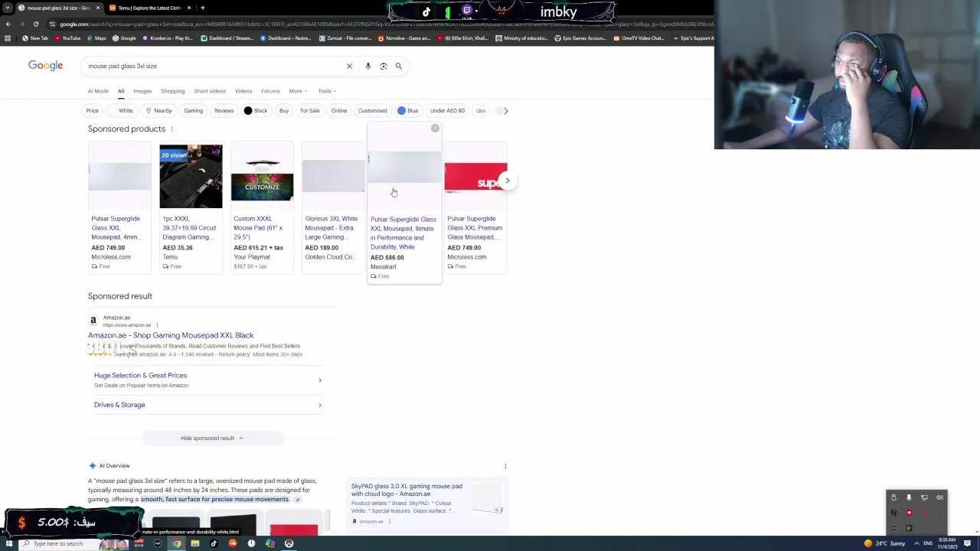The width and height of the screenshot is (980, 551).
Task: Switch to AI Mode tab
Action: (x=98, y=91)
